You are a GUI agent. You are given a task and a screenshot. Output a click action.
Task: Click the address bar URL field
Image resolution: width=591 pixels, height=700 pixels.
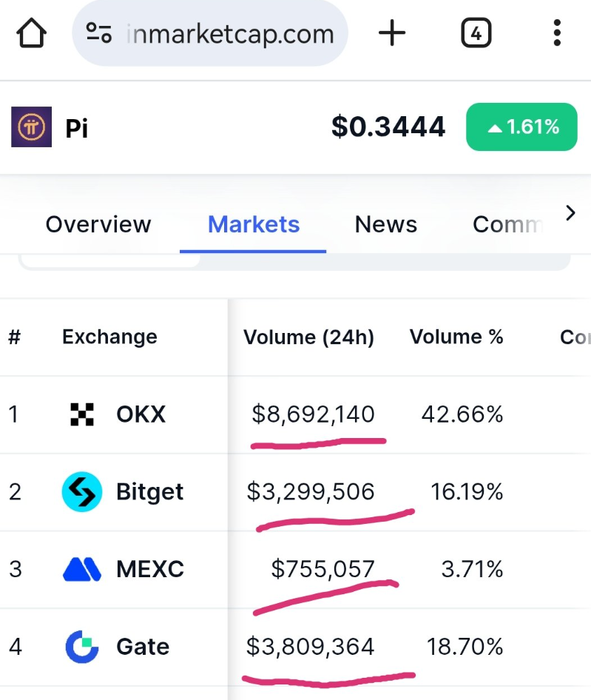(229, 33)
